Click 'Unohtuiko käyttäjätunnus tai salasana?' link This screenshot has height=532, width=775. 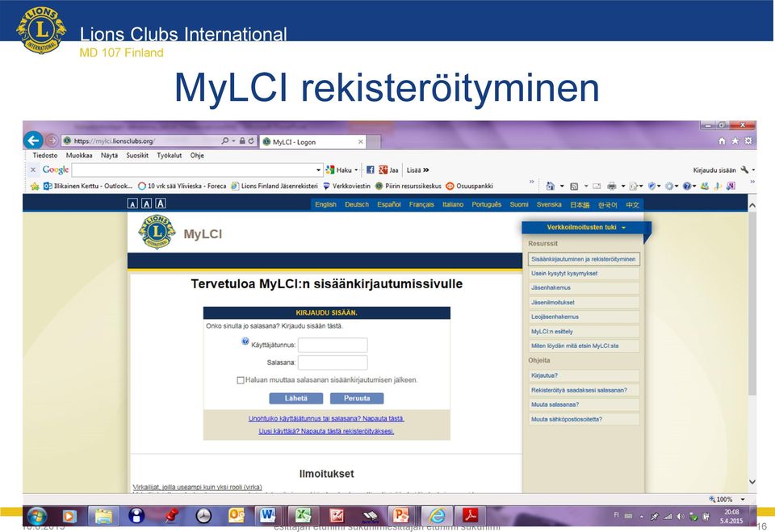[x=326, y=419]
